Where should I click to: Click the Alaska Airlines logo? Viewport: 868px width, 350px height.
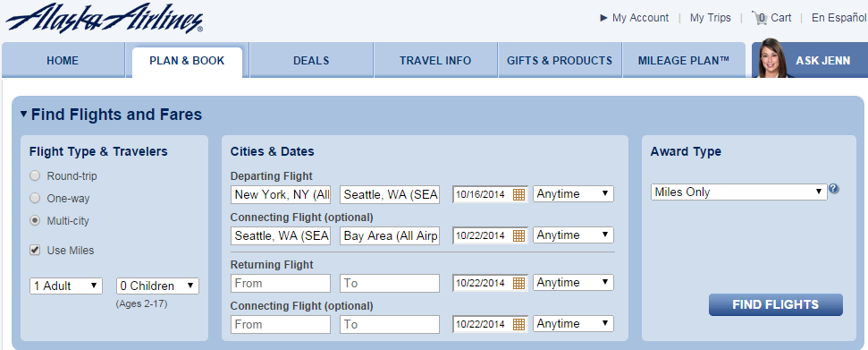coord(104,18)
